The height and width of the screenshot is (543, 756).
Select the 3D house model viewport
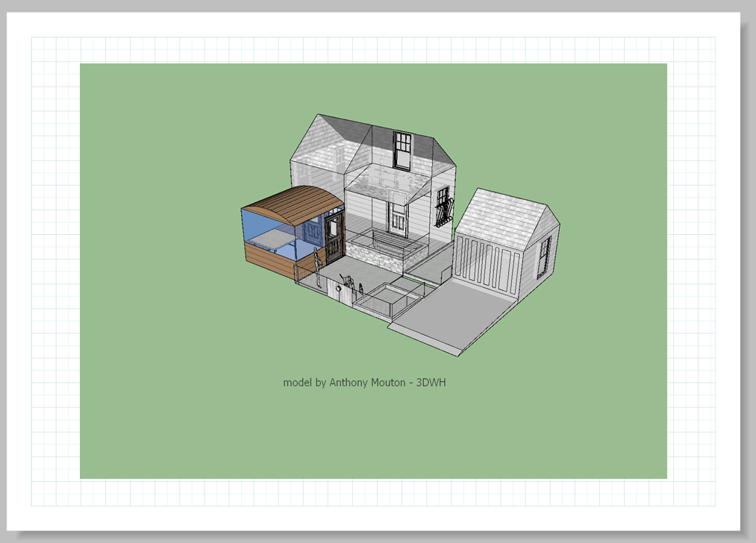tap(373, 271)
